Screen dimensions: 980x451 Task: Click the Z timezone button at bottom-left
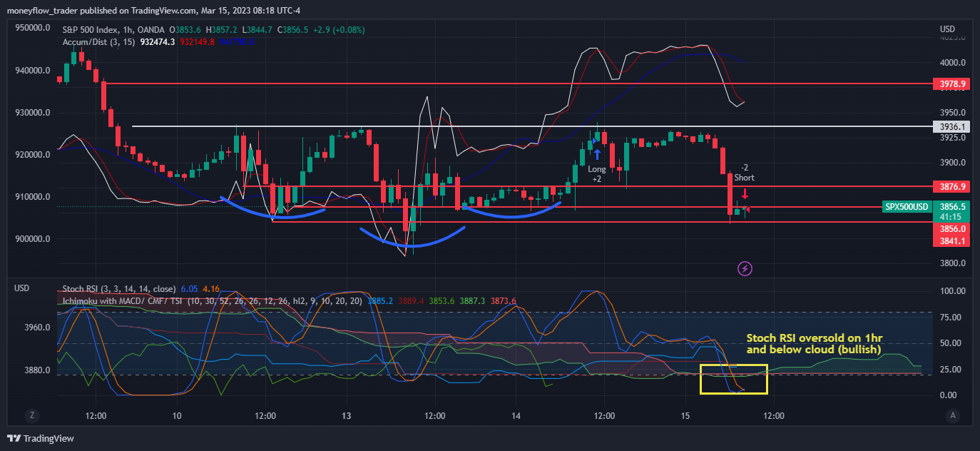click(31, 415)
